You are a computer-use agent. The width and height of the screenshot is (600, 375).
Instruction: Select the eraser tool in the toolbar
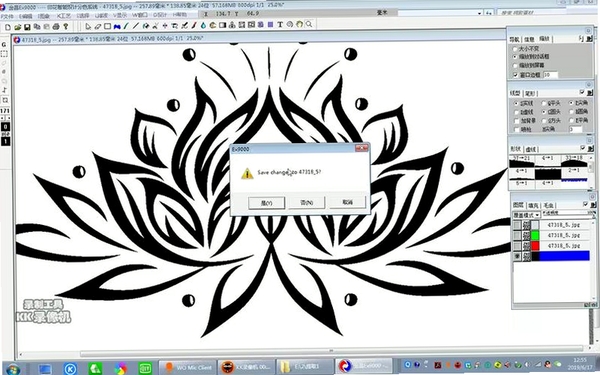98,26
